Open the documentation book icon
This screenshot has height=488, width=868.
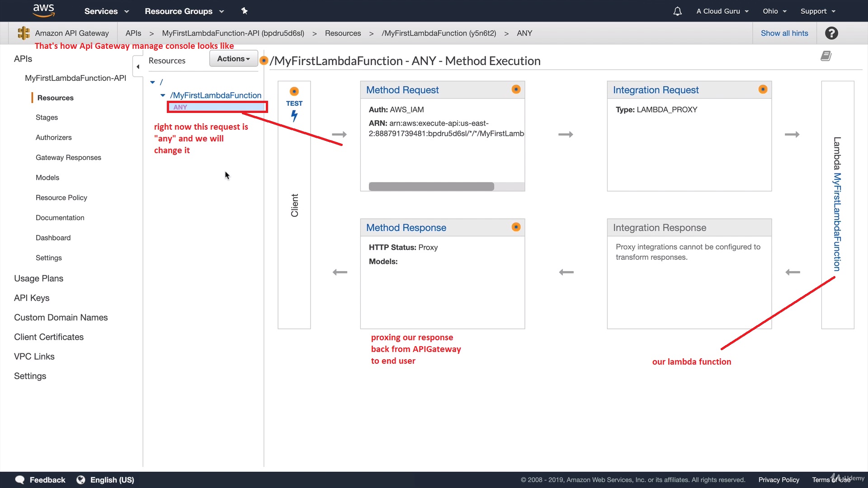826,56
